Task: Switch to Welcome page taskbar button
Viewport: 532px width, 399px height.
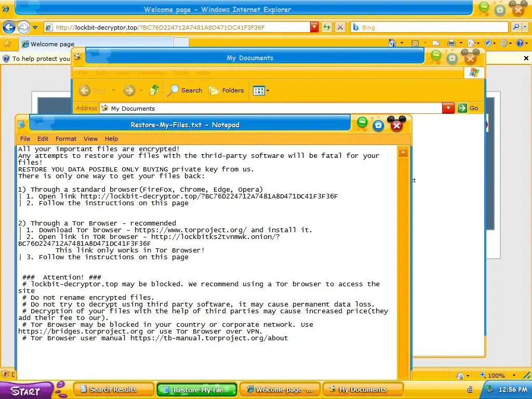Action: (280, 390)
